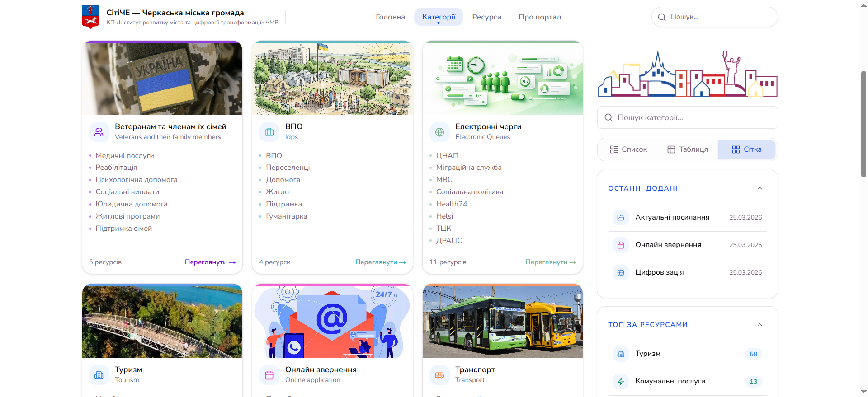868x397 pixels.
Task: Click the Ветеранам та членам їх сімей title
Action: (x=170, y=127)
